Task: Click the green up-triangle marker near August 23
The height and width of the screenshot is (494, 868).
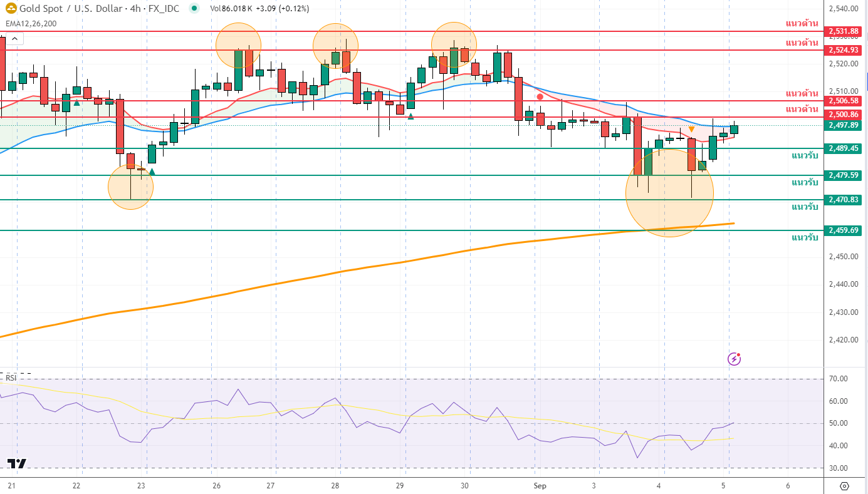Action: 152,171
